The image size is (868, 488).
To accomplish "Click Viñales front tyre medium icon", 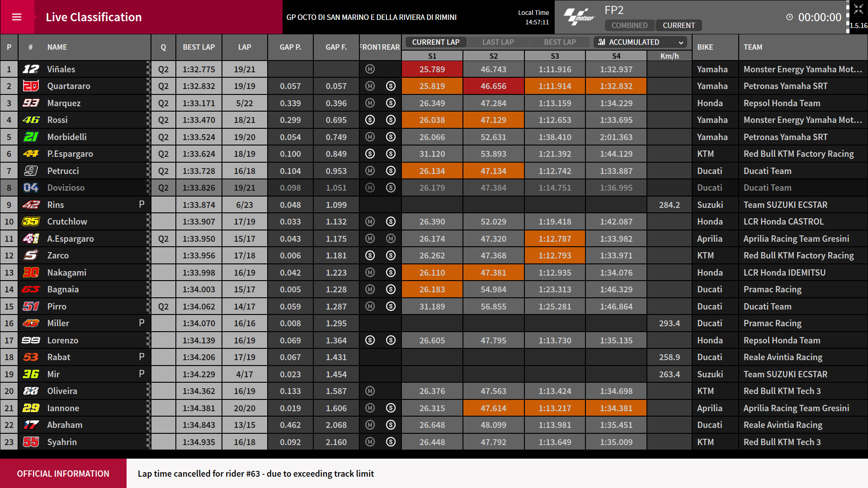I will (370, 69).
